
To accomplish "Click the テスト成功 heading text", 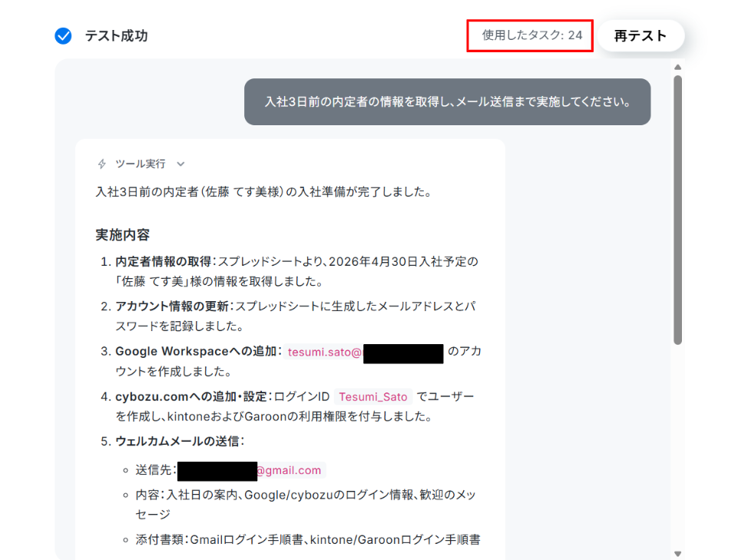I will 116,36.
